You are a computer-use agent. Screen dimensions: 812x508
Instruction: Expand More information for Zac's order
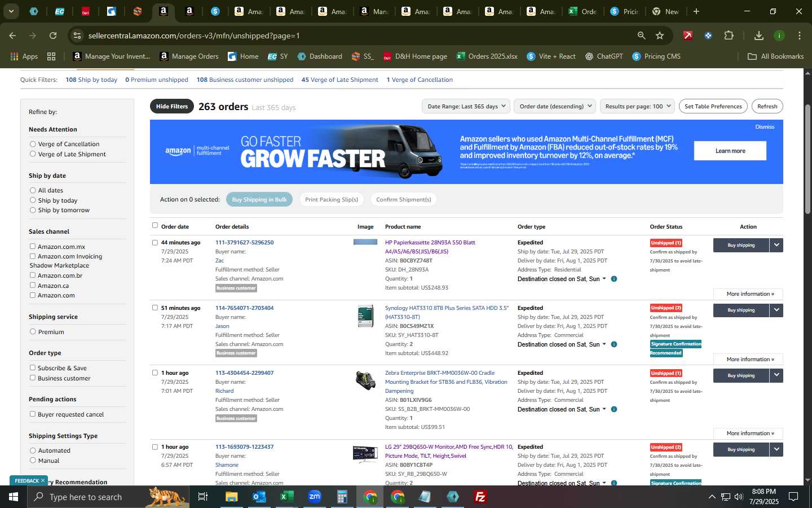click(748, 294)
